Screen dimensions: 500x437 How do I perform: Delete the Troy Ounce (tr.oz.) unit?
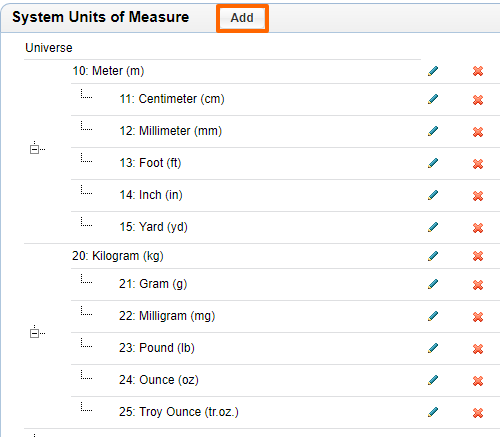[x=478, y=413]
